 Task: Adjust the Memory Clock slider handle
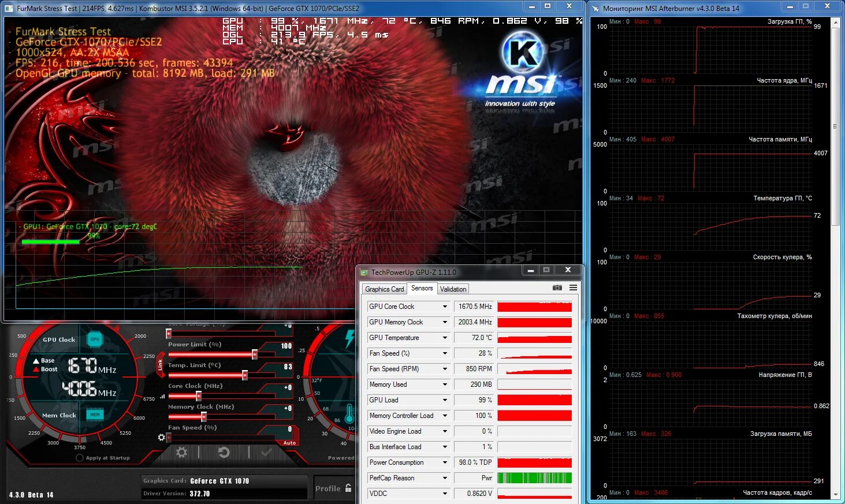click(204, 416)
